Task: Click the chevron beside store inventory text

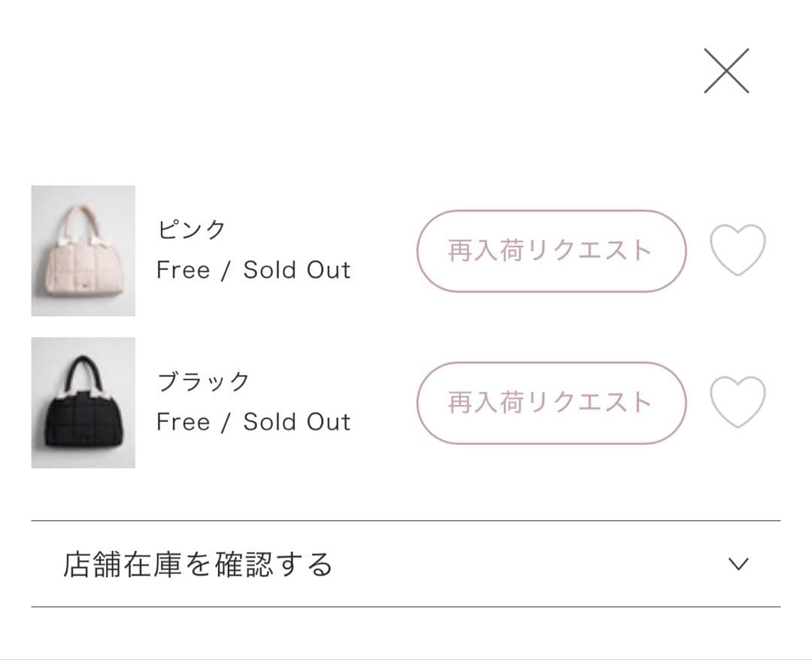Action: click(x=741, y=562)
